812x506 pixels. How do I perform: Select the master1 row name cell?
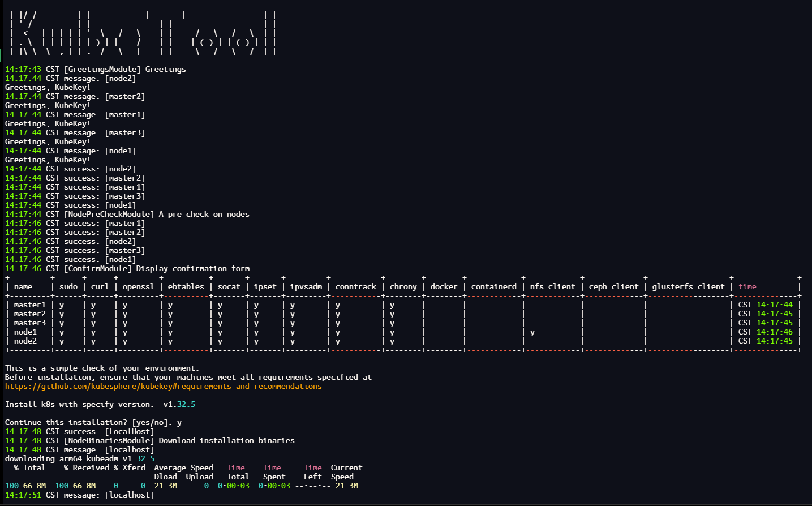coord(30,305)
